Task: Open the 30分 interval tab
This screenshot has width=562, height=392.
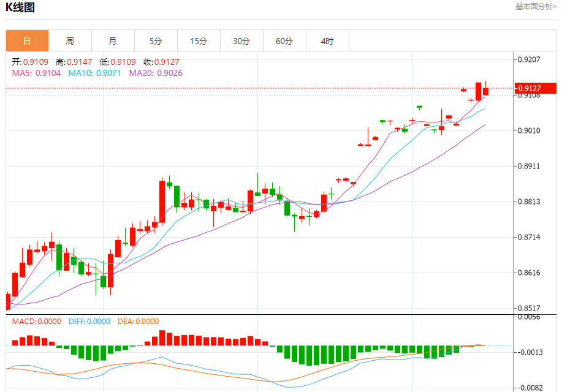Action: [241, 41]
